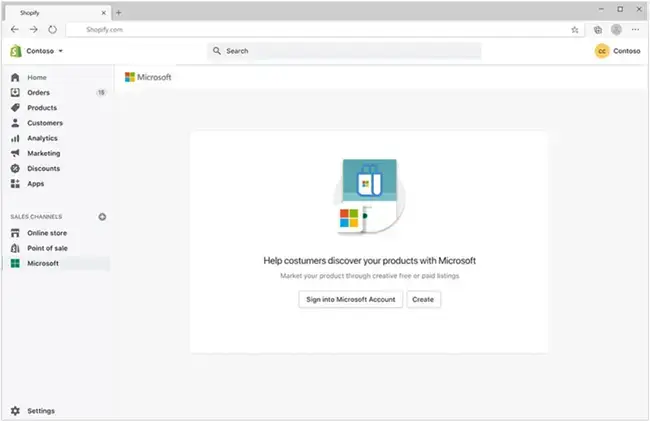Click 'Help costumers discover your products' heading

pyautogui.click(x=369, y=261)
